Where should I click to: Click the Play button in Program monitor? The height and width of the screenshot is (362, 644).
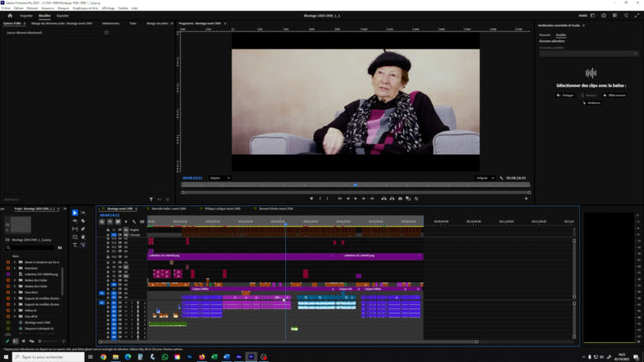click(x=356, y=199)
